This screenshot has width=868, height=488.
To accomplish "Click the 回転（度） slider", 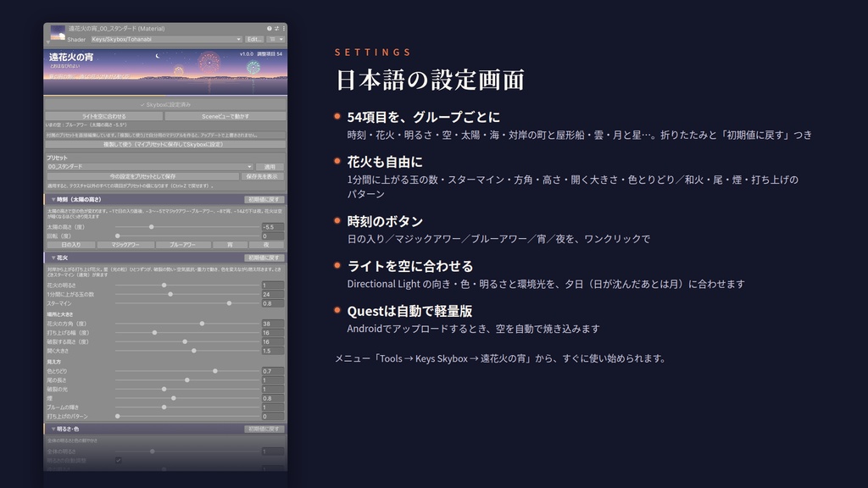I will tap(187, 236).
